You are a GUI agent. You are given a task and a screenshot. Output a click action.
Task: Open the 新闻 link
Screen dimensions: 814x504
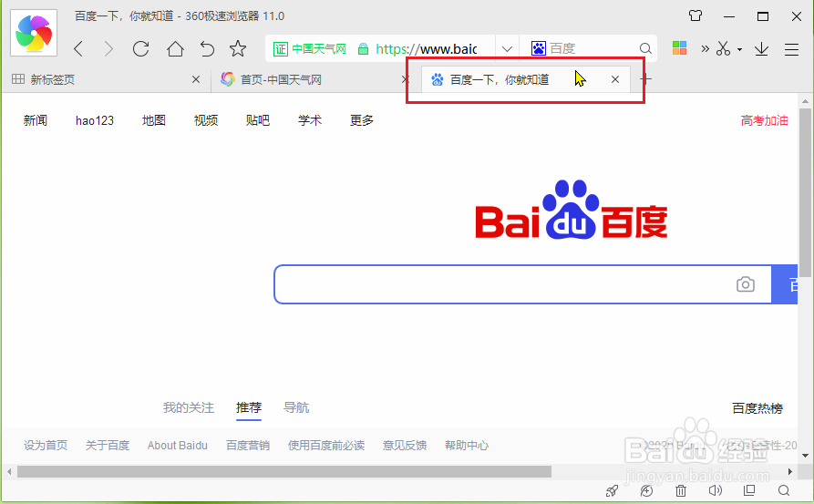click(36, 120)
